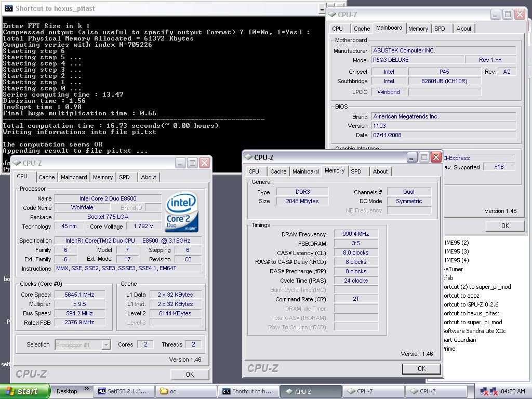Open SetFSB 2.1.6 taskbar button
This screenshot has width=532, height=399.
click(x=124, y=391)
